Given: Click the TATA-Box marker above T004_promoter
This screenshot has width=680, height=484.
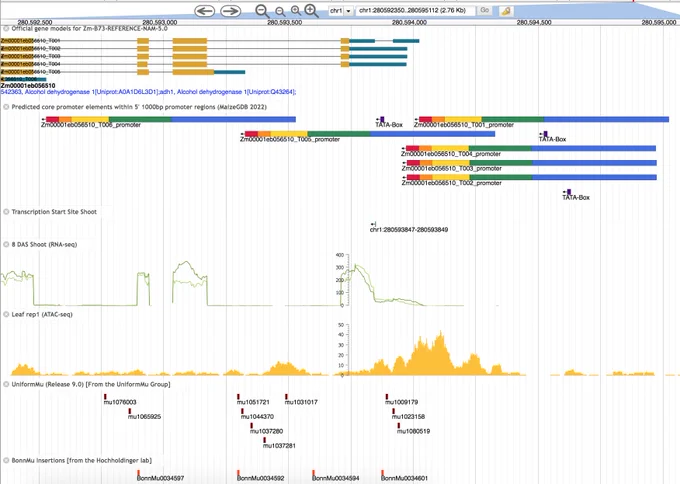Looking at the screenshot, I should (546, 134).
